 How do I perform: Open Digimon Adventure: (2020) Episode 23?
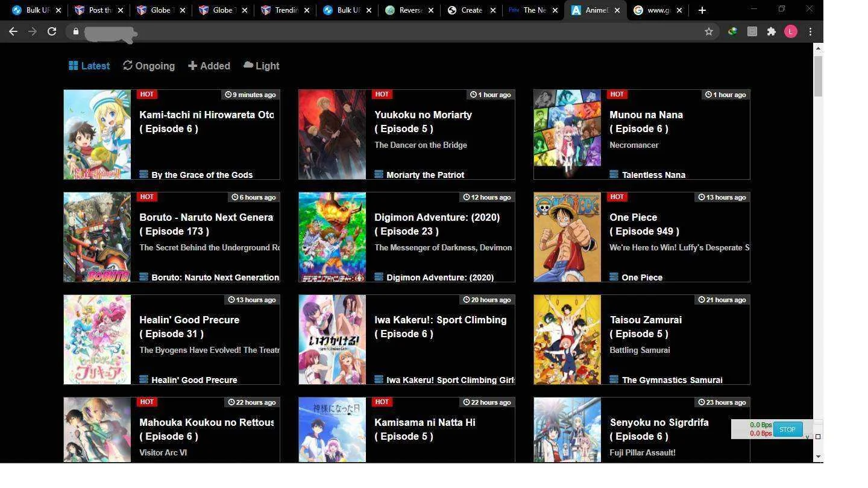tap(437, 224)
